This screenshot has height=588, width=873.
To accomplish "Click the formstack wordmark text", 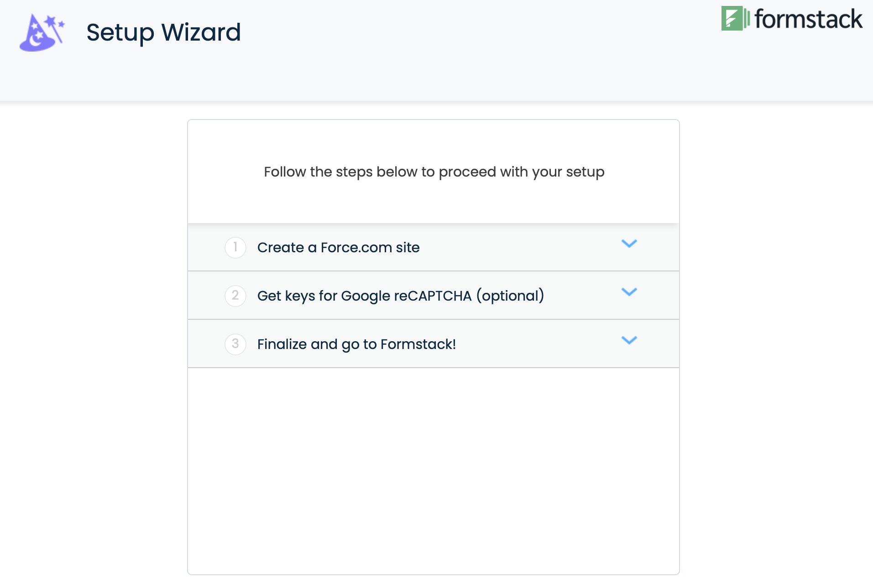I will point(808,19).
